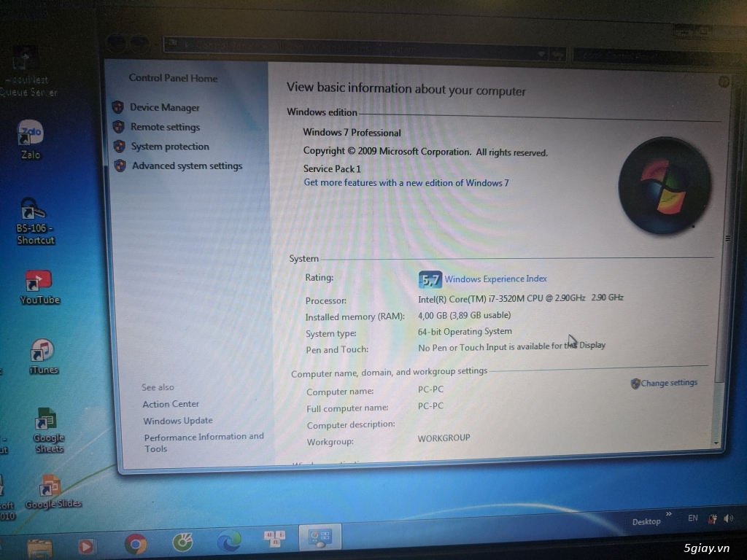Click the Desktop toolbar label in taskbar
This screenshot has width=747, height=560.
pos(646,522)
